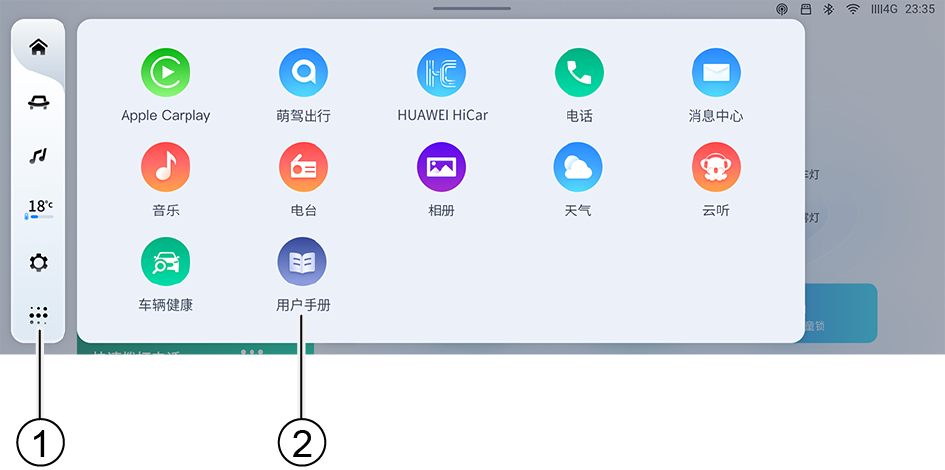Tap the music note sidebar shortcut
Screen dimensions: 945x470
pos(39,155)
